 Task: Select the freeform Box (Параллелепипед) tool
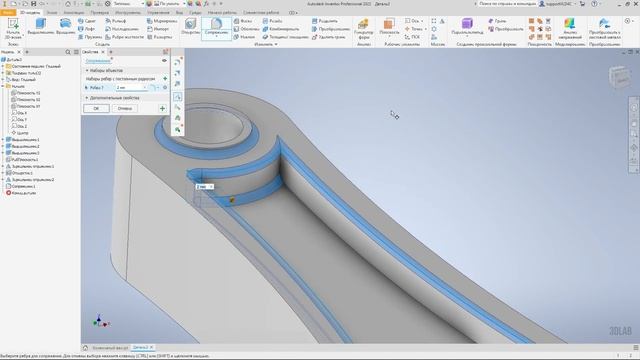click(467, 27)
